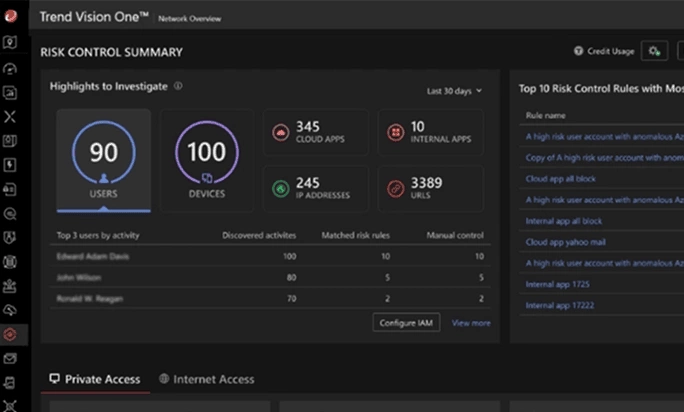This screenshot has height=412, width=684.
Task: Open the Cloud app all block rule
Action: [x=561, y=179]
